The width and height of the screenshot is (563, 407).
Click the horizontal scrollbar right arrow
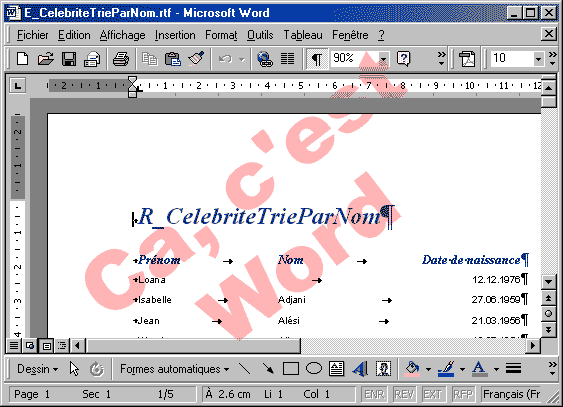[533, 346]
